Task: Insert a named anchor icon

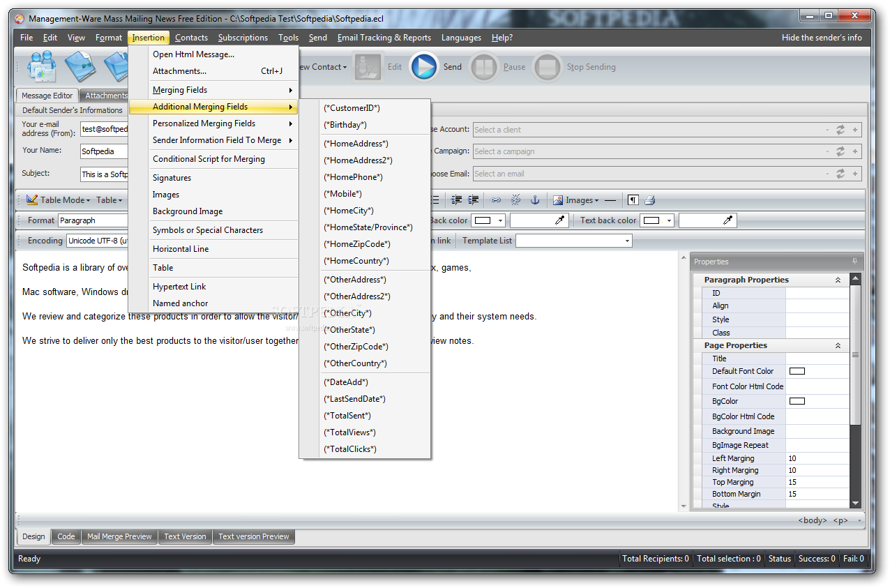Action: pyautogui.click(x=535, y=200)
